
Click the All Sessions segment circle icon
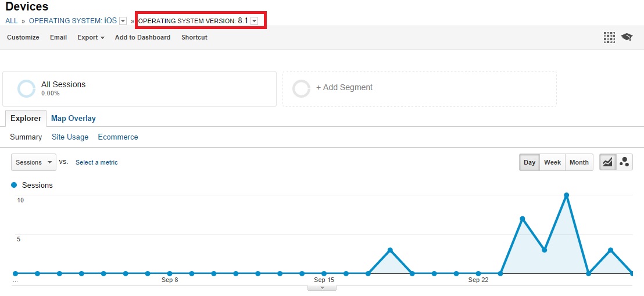pos(27,88)
